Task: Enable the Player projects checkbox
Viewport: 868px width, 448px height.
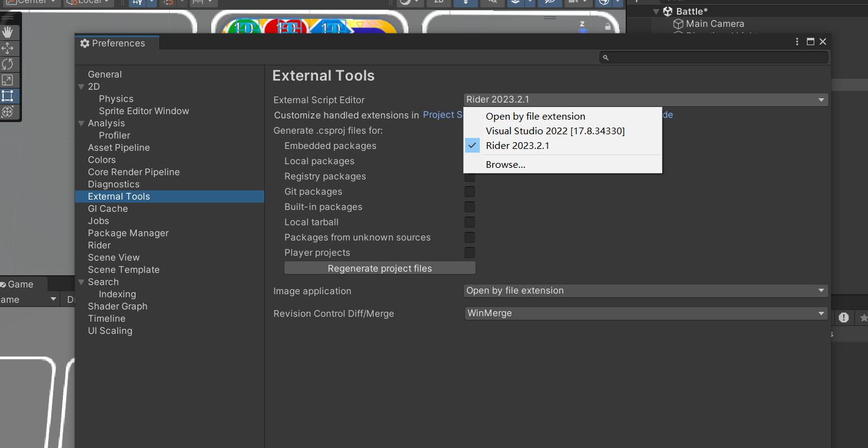Action: [x=469, y=253]
